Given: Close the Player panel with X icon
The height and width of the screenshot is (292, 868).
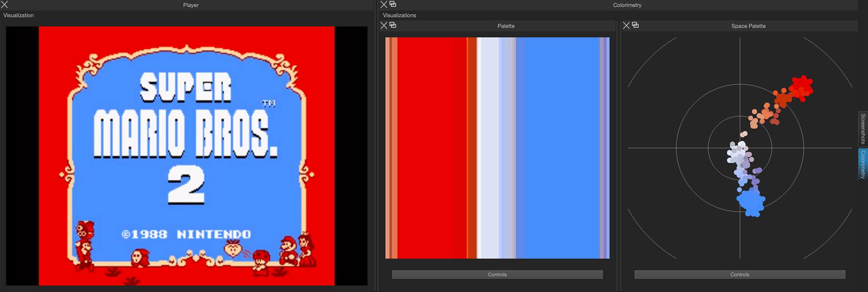Looking at the screenshot, I should 5,5.
